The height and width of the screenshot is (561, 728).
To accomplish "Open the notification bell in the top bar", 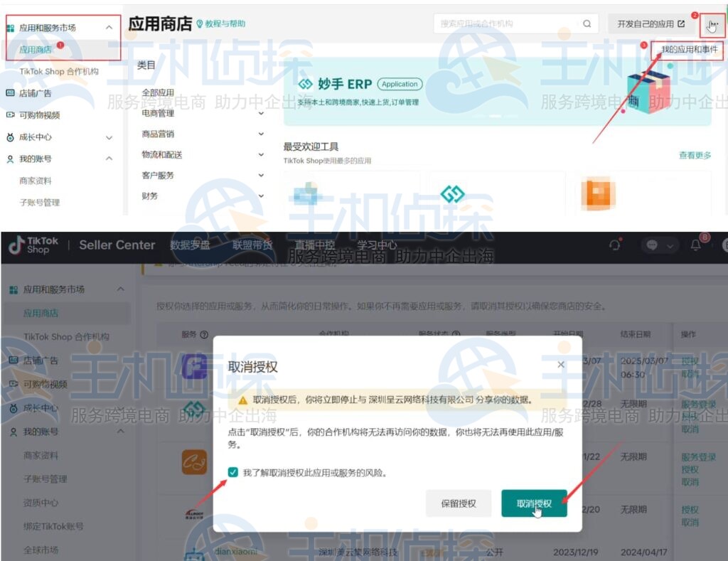I will pos(696,244).
